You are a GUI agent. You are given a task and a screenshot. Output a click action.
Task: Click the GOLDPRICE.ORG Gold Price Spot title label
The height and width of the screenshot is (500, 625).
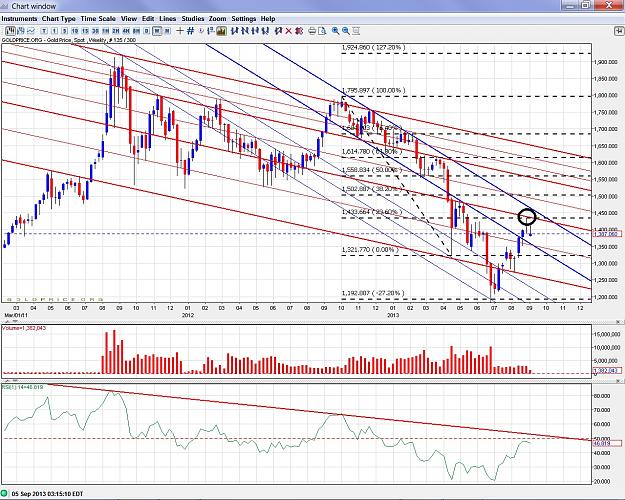point(69,40)
